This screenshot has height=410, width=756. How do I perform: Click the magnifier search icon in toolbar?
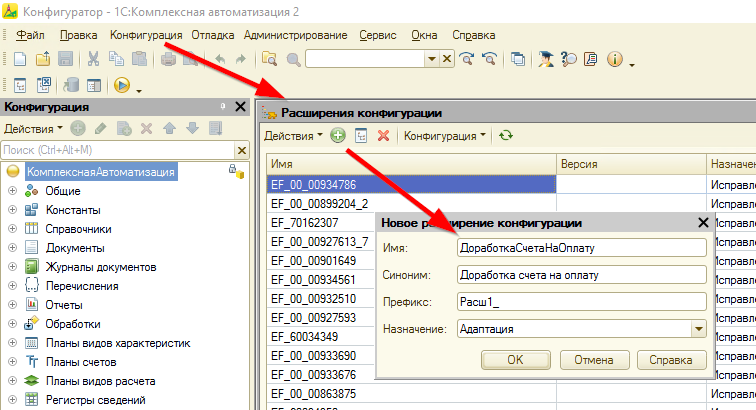293,59
